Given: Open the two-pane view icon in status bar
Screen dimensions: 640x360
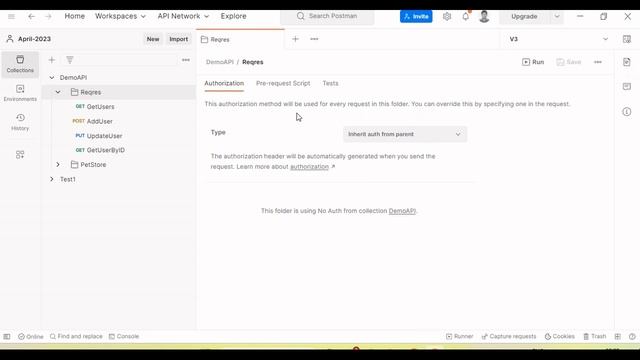Looking at the screenshot, I should 618,337.
